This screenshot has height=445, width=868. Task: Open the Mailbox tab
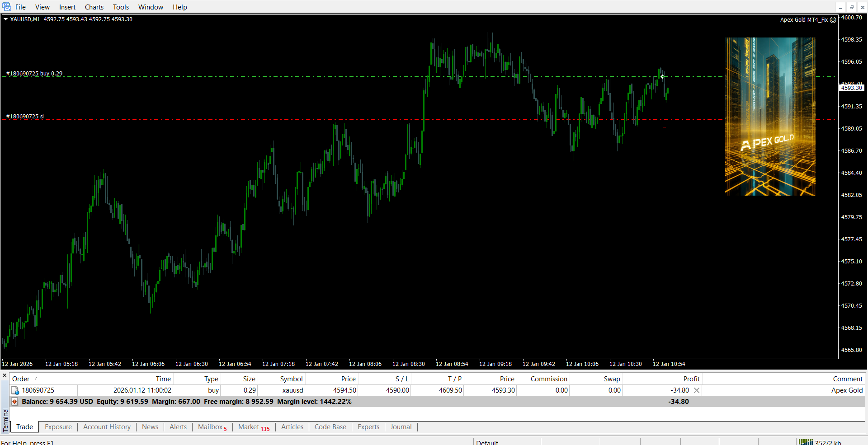[211, 427]
